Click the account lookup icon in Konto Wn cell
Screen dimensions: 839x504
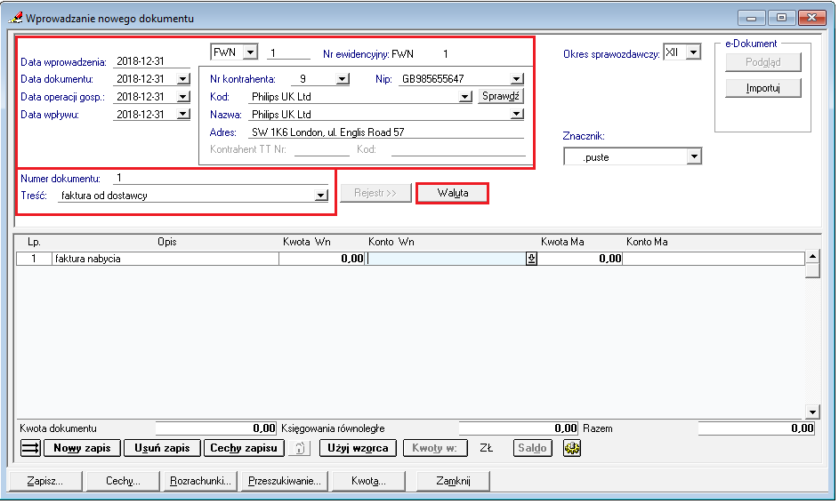coord(531,259)
